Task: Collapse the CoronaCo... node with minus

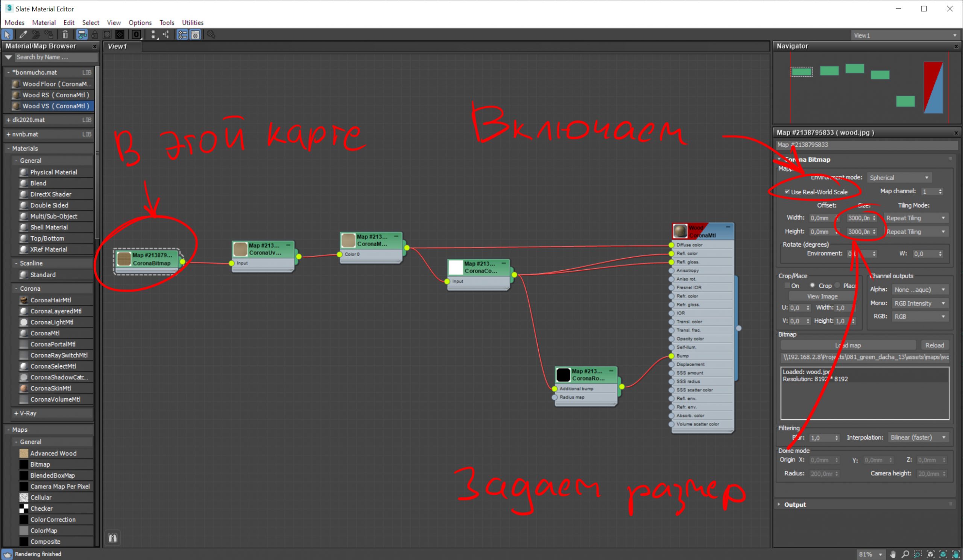Action: [504, 263]
